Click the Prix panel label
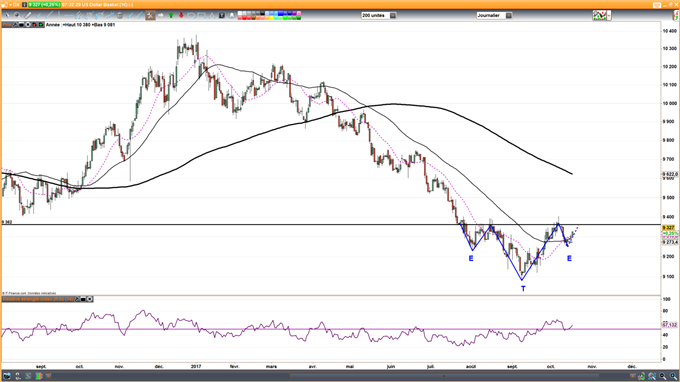Screen dimensions: 680x382 (x=7, y=25)
